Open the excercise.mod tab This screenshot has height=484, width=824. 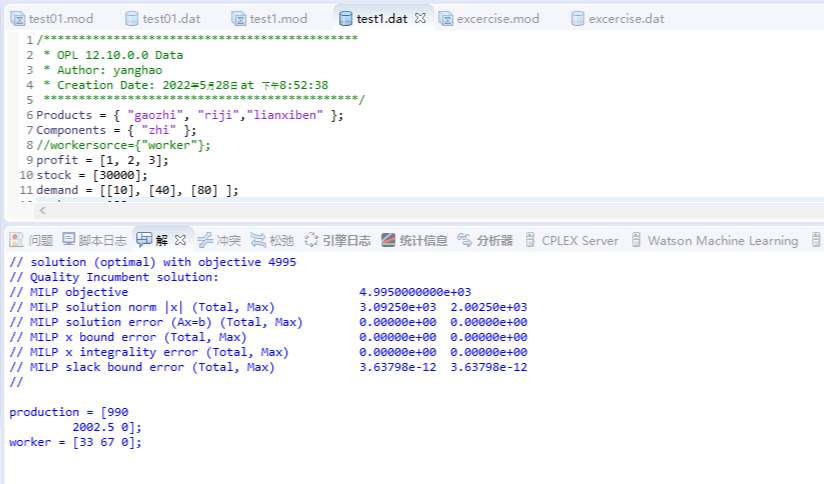click(x=489, y=19)
